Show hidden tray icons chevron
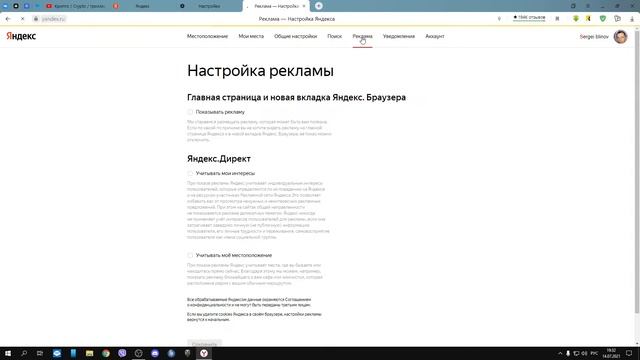The image size is (640, 360). (x=560, y=353)
